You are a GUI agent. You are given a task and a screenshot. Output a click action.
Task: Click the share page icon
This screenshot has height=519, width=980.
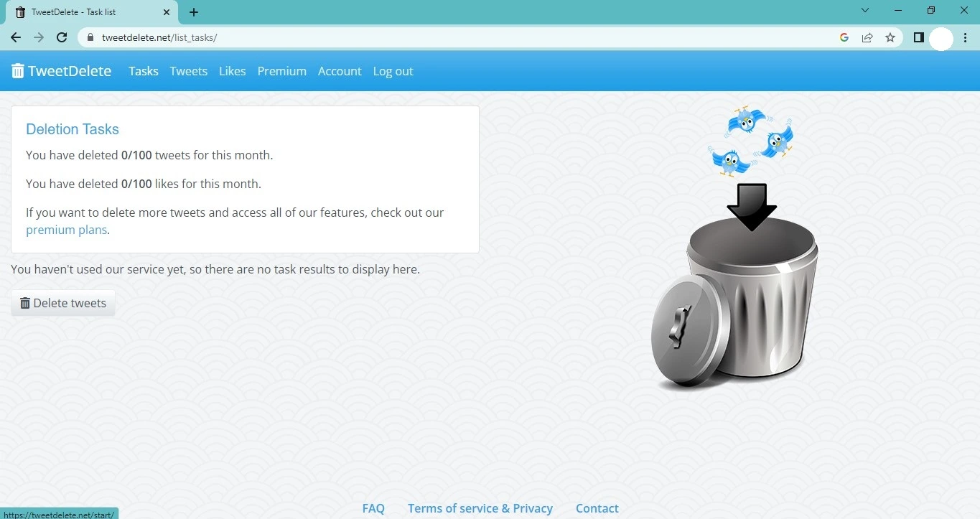coord(867,37)
